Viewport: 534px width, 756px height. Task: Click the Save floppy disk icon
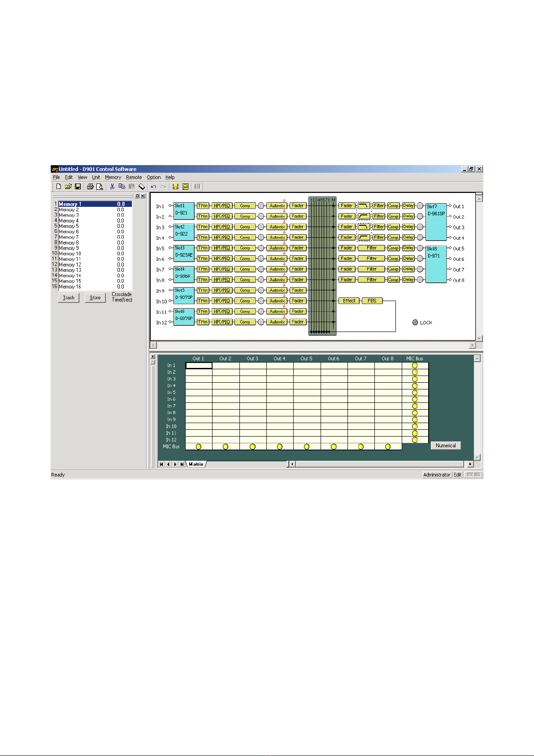pyautogui.click(x=78, y=187)
